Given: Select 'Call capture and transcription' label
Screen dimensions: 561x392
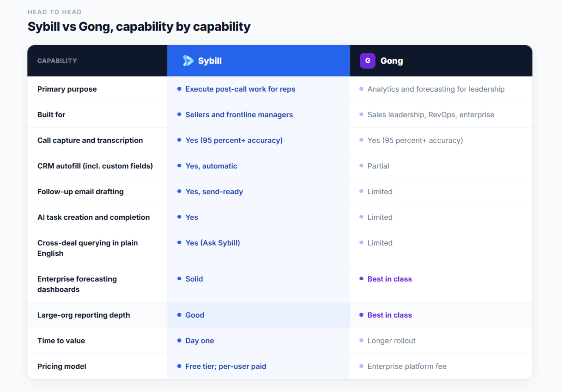Looking at the screenshot, I should (x=90, y=140).
